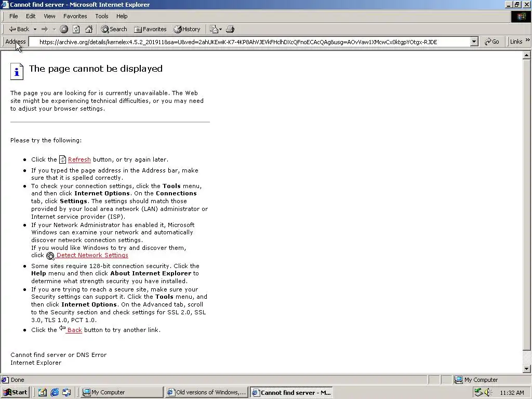The image size is (532, 399).
Task: Click the volume speaker tray icon
Action: coord(488,393)
